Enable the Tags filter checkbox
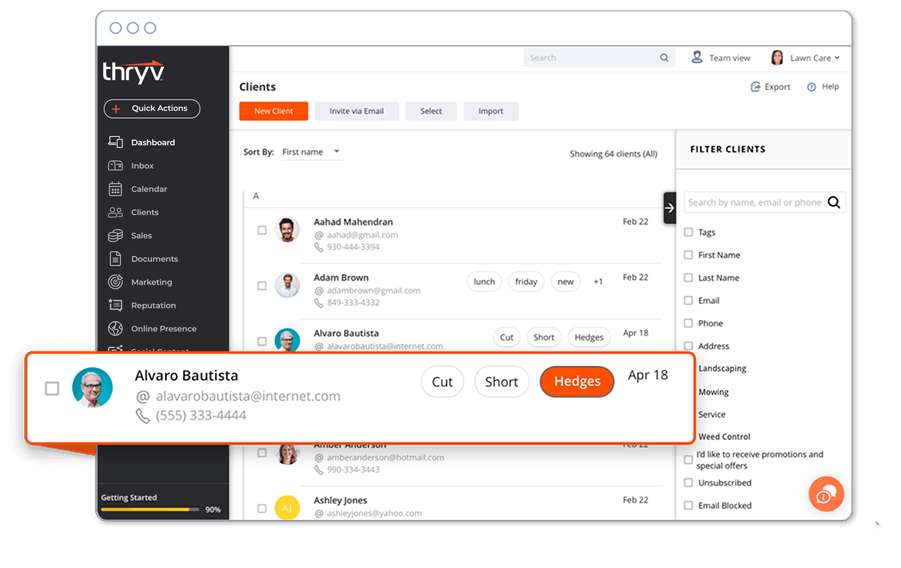This screenshot has height=568, width=901. click(x=688, y=232)
